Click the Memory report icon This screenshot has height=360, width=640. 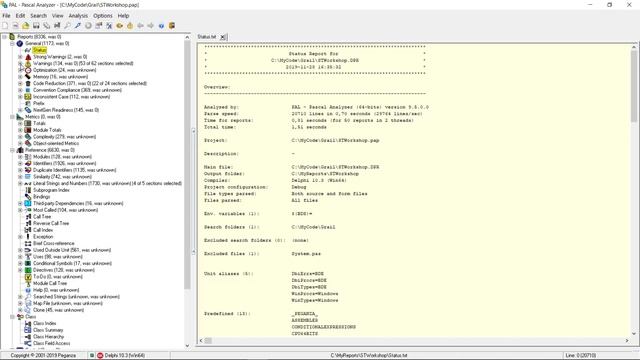click(x=28, y=77)
